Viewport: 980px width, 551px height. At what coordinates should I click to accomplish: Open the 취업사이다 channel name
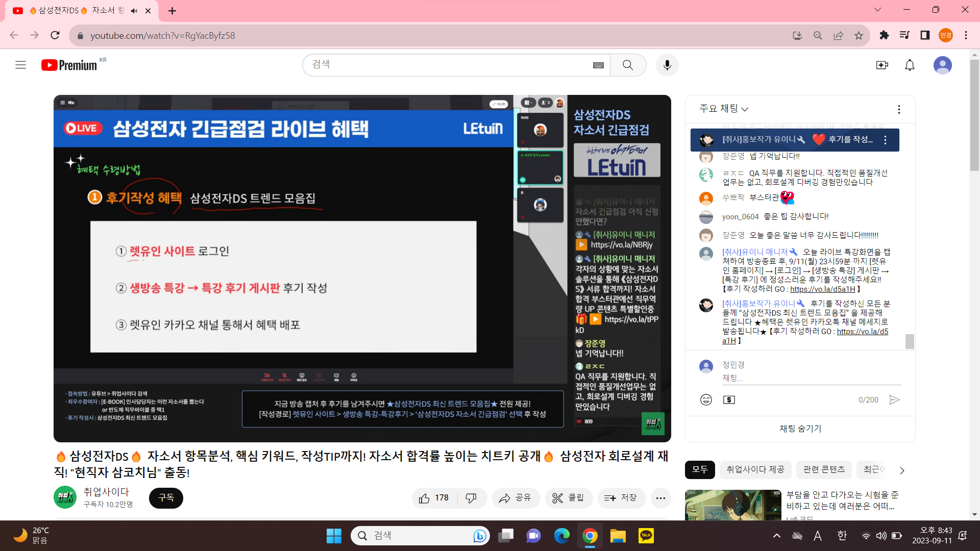106,492
